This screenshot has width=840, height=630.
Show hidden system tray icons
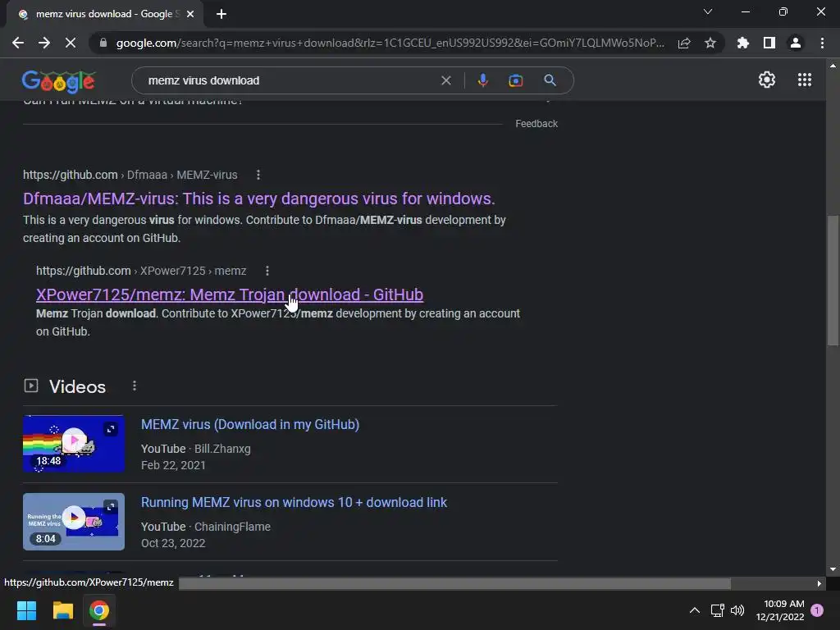(x=694, y=610)
